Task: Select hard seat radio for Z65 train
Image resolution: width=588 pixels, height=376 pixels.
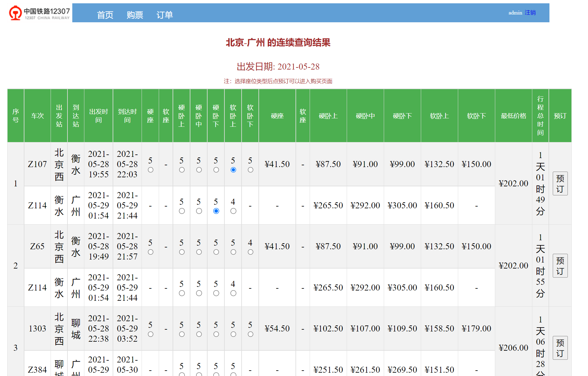Action: tap(151, 252)
